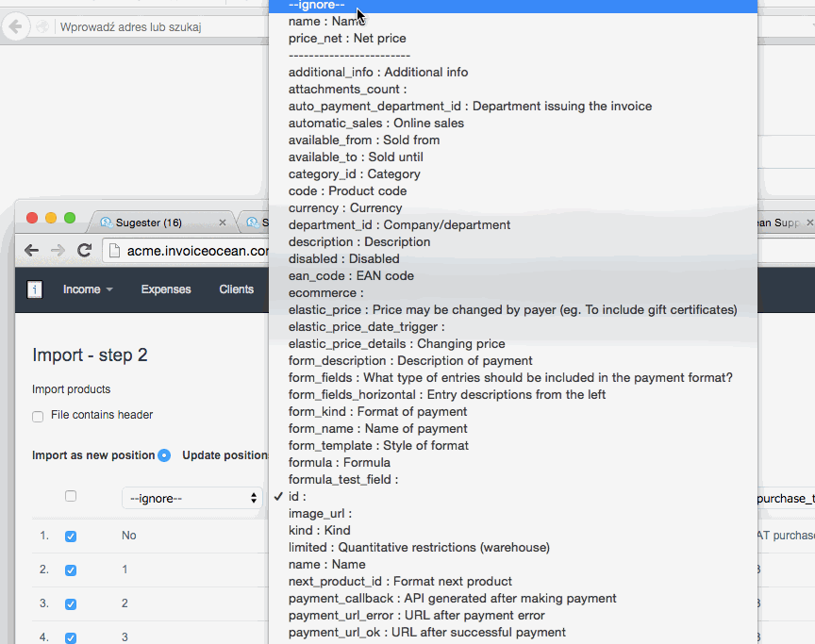Image resolution: width=815 pixels, height=644 pixels.
Task: Select form_fields payment format entries option
Action: pos(513,377)
